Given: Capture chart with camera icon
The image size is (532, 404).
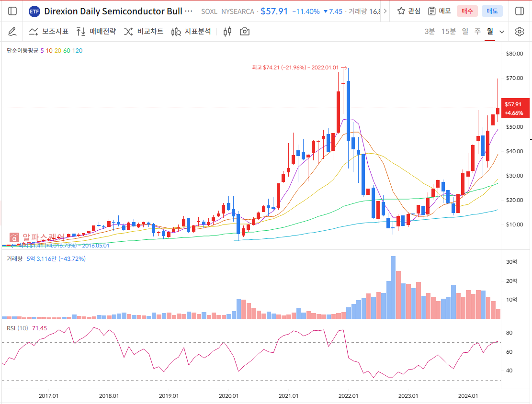Looking at the screenshot, I should pyautogui.click(x=245, y=32).
